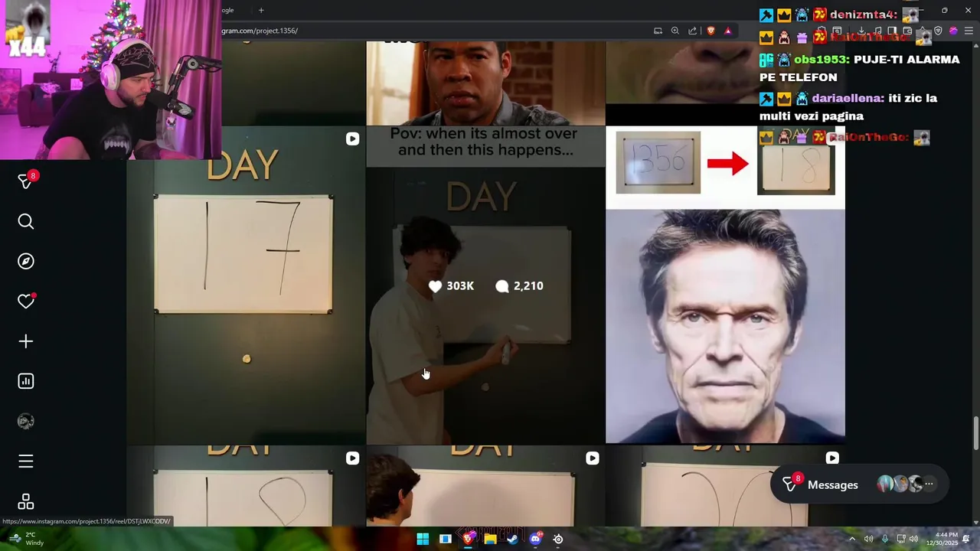The height and width of the screenshot is (551, 980).
Task: Open Windows Start menu
Action: tap(423, 539)
